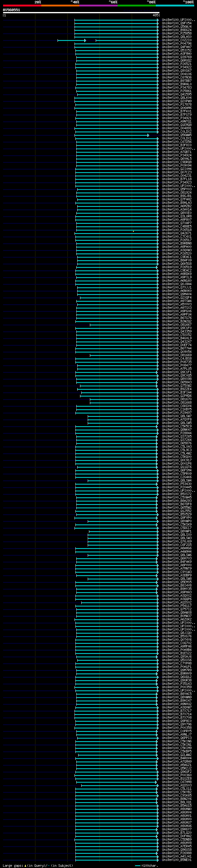Open hit UniRef100_B9DGZ4
The height and width of the screenshot is (868, 197).
tap(176, 30)
